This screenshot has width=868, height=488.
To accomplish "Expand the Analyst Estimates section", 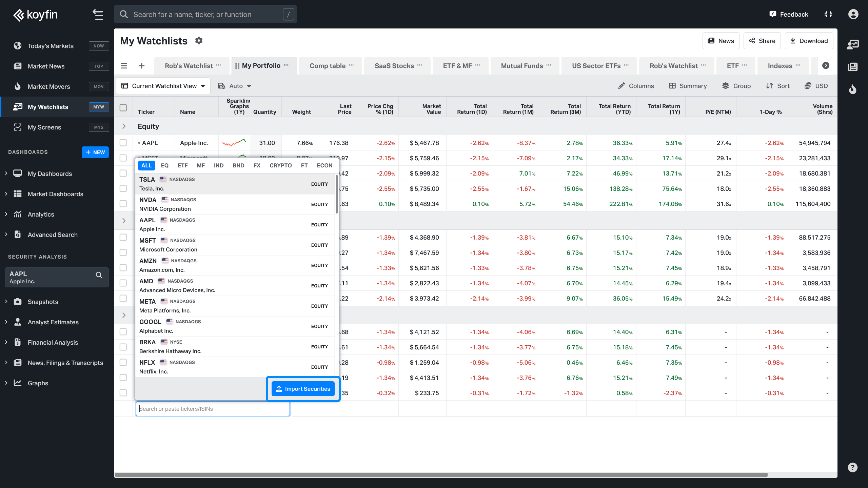I will coord(6,322).
